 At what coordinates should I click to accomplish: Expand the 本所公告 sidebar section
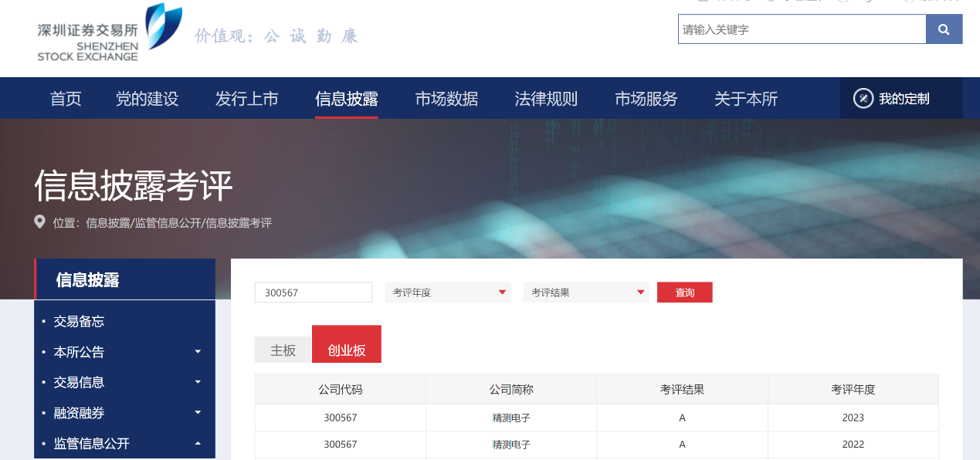tap(198, 352)
